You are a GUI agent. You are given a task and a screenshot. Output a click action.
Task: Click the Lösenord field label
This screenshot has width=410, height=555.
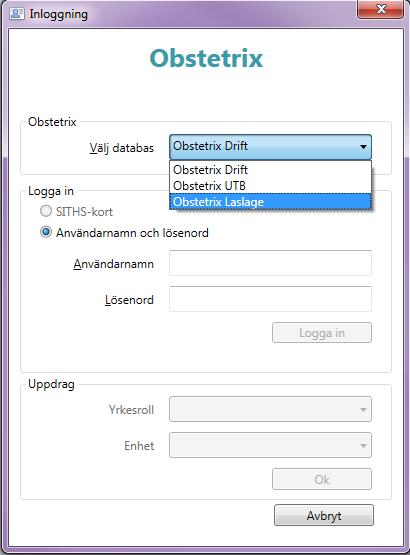click(129, 300)
